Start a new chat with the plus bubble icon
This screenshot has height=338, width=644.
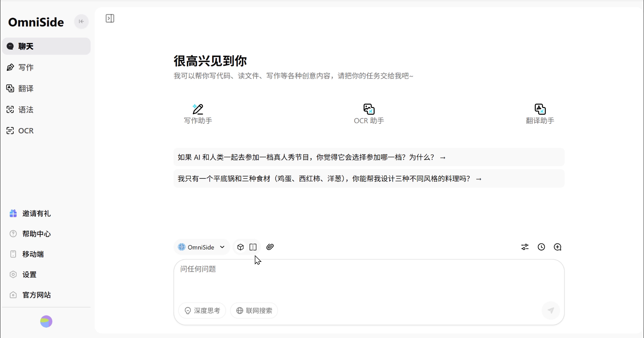coord(557,247)
